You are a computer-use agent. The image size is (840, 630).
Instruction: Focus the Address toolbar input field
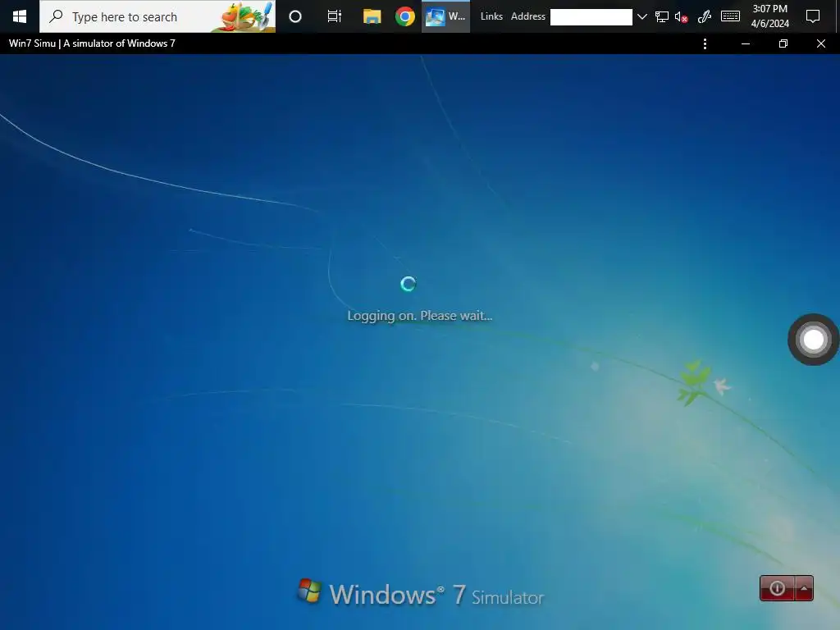(x=591, y=16)
